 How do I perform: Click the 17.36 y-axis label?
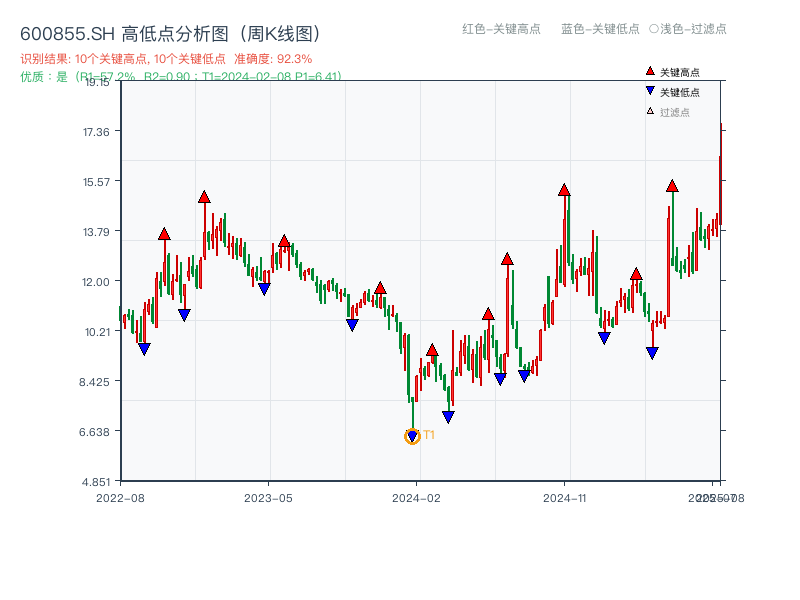96,132
